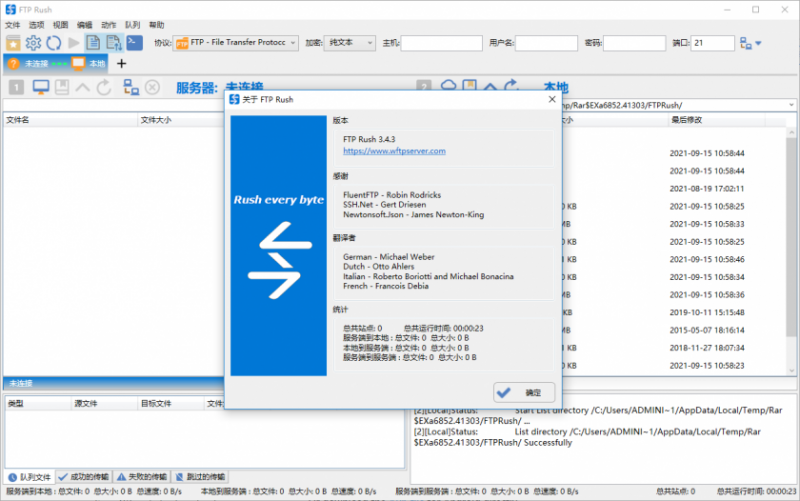This screenshot has height=501, width=800.
Task: Open the terminal command icon
Action: [x=135, y=43]
